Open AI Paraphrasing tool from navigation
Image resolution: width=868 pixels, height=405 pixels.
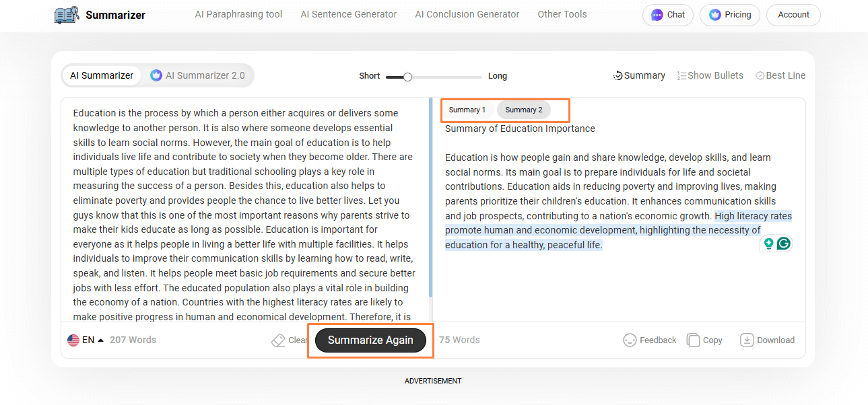(238, 14)
